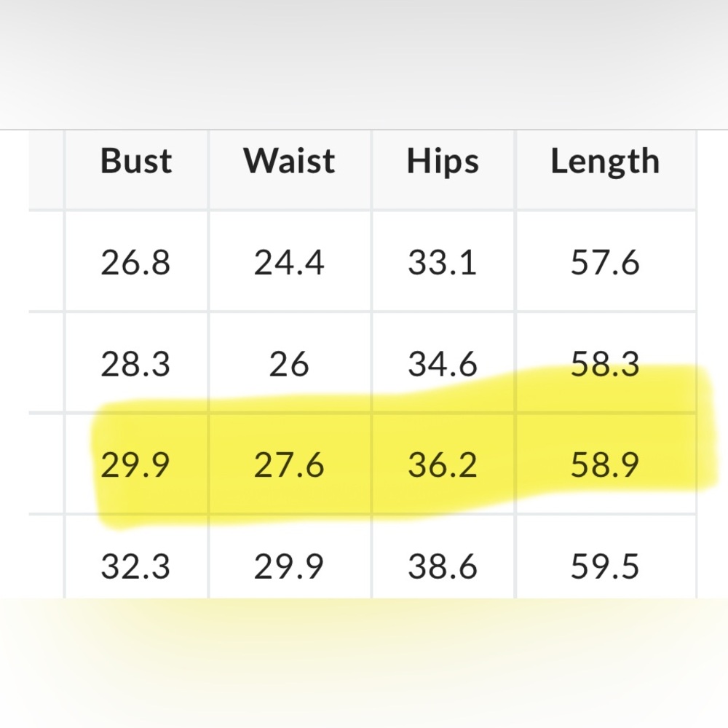Click the 58.3 length value
The height and width of the screenshot is (728, 728).
coord(605,363)
